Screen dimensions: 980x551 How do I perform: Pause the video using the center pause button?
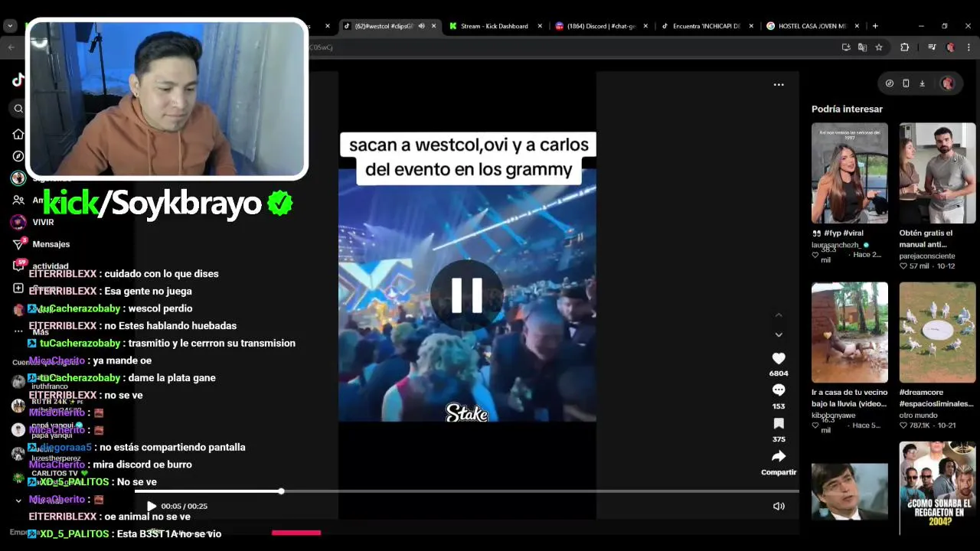click(466, 295)
